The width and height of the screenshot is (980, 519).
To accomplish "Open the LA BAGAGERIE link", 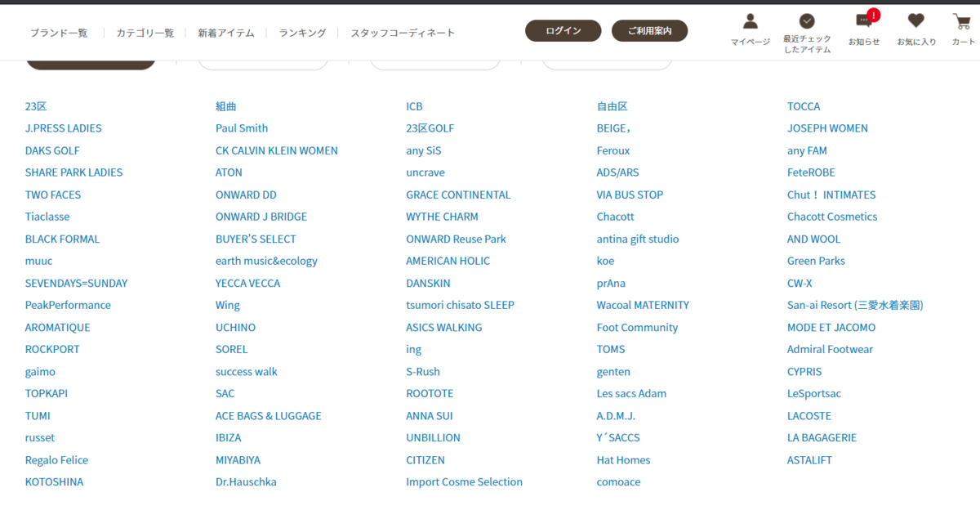I will click(x=822, y=437).
